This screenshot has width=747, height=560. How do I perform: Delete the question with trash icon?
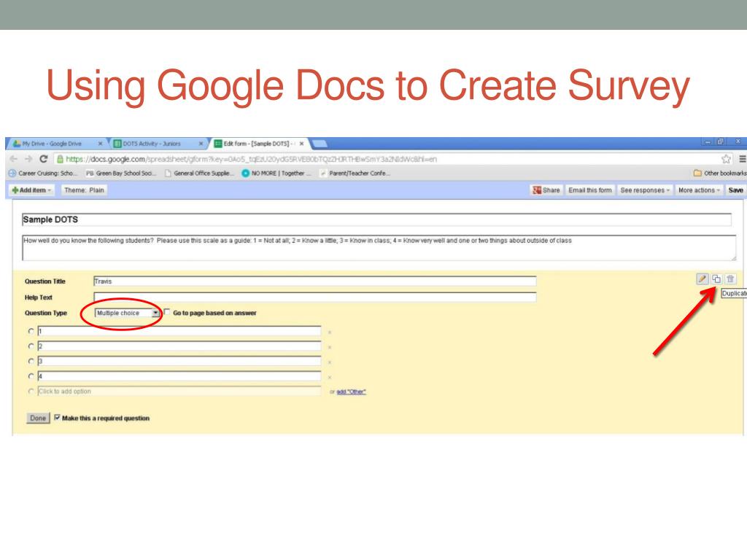pos(730,279)
